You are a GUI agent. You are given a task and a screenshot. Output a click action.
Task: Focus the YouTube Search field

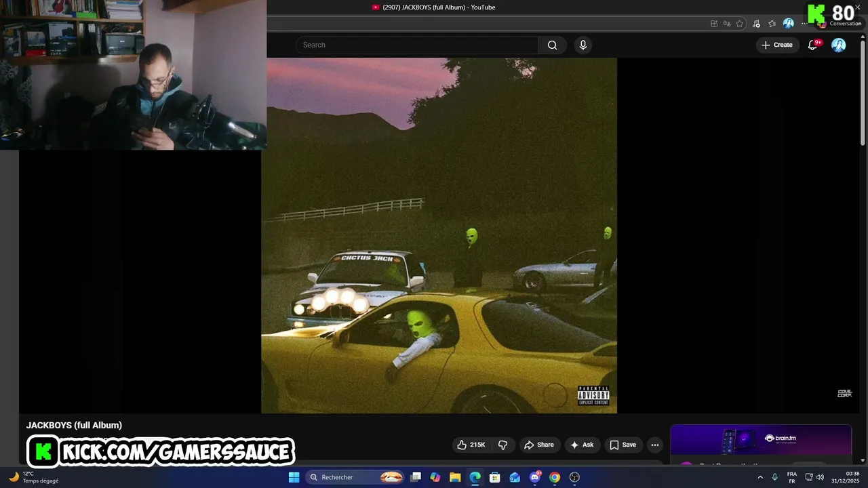click(x=417, y=45)
